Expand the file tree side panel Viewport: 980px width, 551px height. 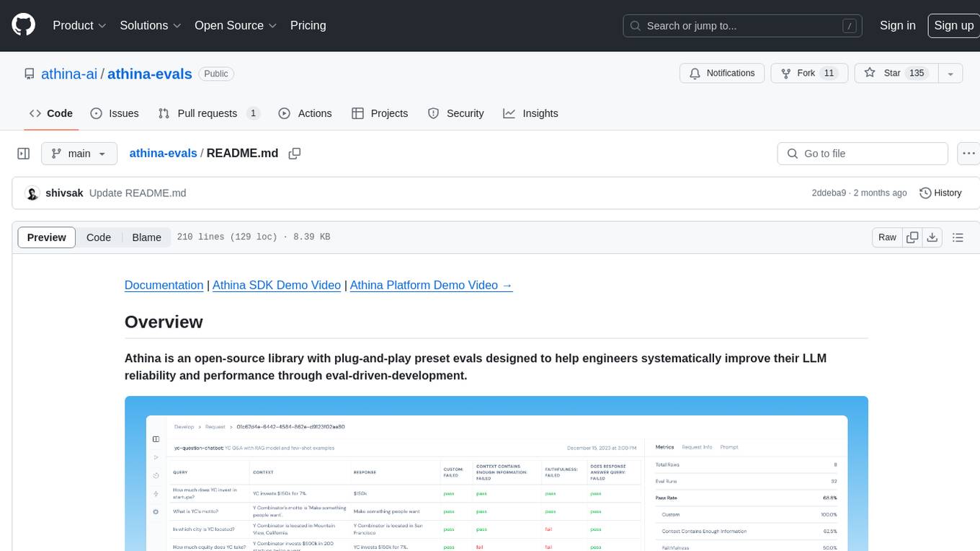coord(24,154)
